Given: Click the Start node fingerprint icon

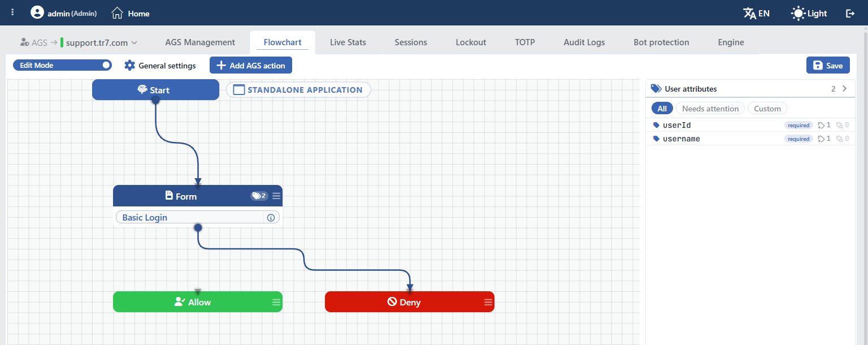Looking at the screenshot, I should 142,89.
